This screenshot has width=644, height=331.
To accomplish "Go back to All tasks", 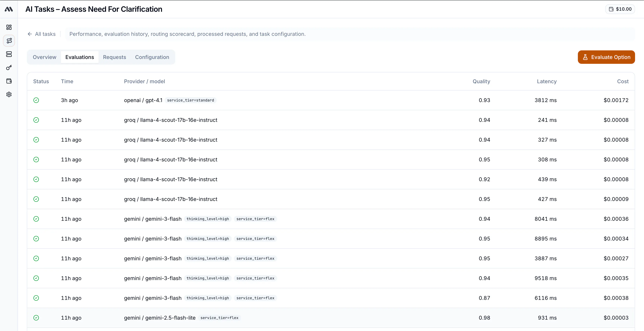I will [x=42, y=34].
